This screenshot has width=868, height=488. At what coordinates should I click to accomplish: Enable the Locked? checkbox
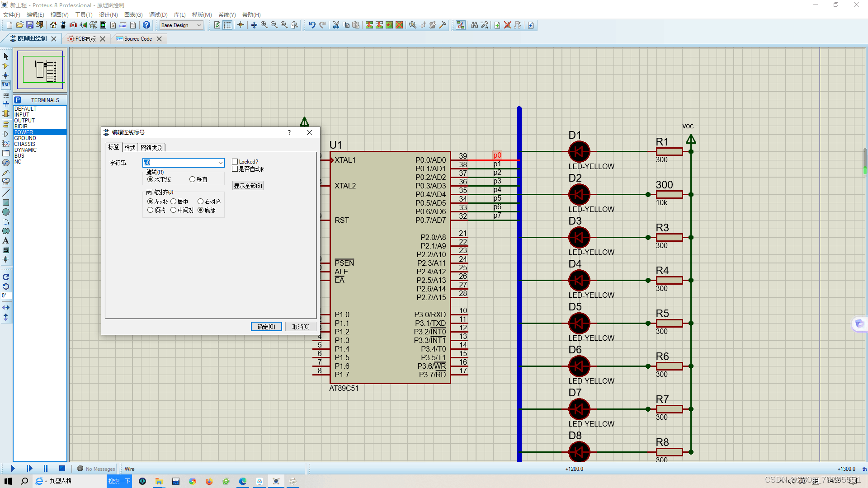235,161
